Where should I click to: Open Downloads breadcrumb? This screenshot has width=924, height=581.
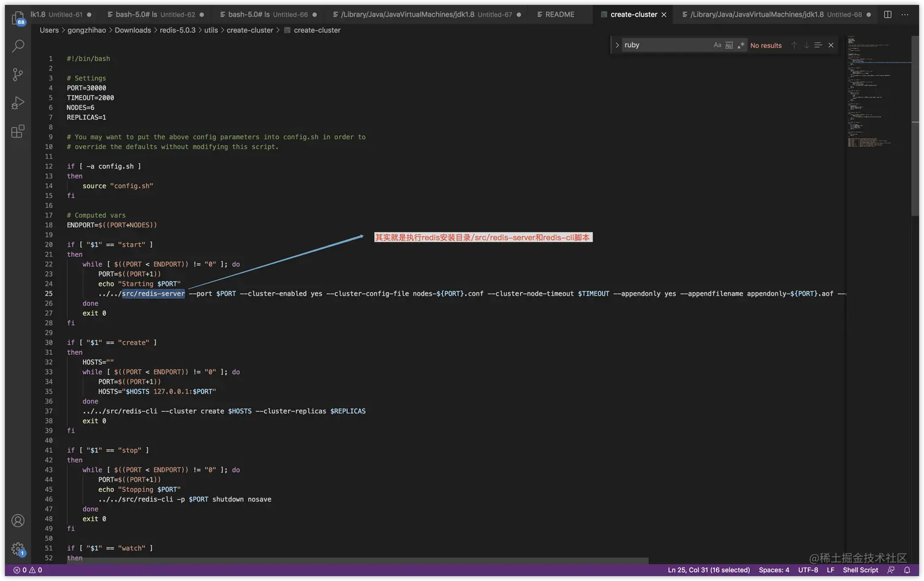[x=133, y=30]
